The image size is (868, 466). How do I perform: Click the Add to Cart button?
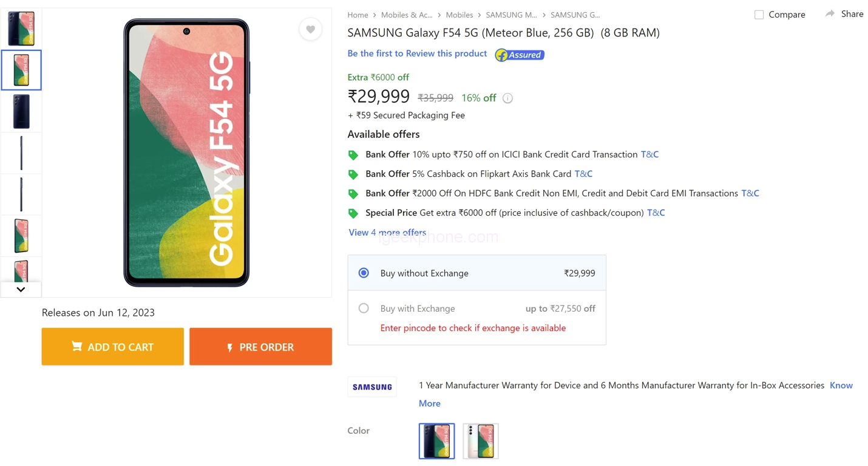[x=112, y=347]
